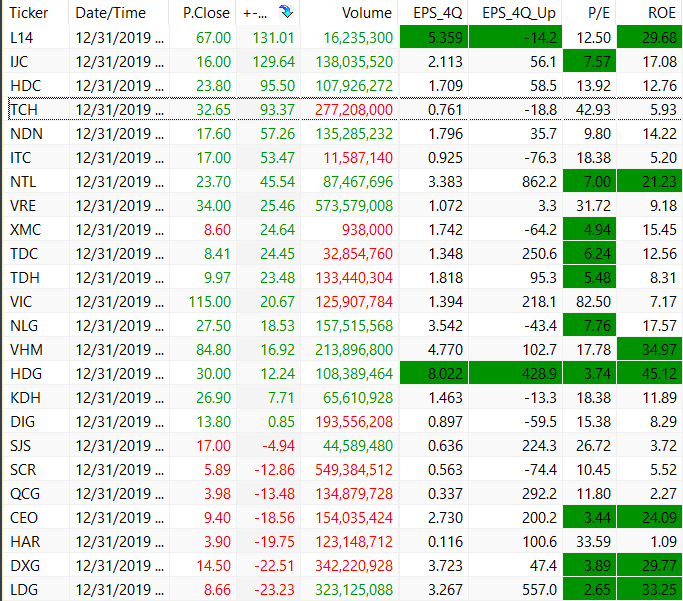Select the CEO ticker row
683x601 pixels.
(x=24, y=517)
